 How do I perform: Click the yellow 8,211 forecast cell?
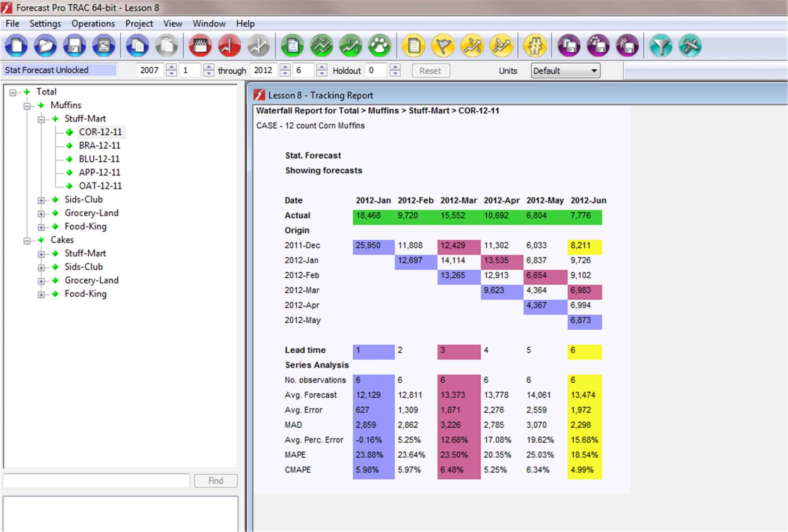(585, 247)
